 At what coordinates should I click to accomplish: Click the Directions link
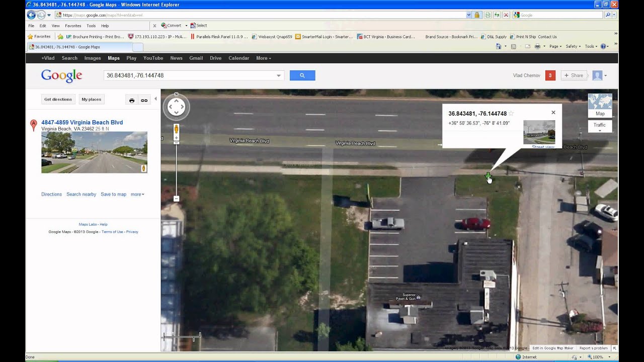pyautogui.click(x=51, y=194)
